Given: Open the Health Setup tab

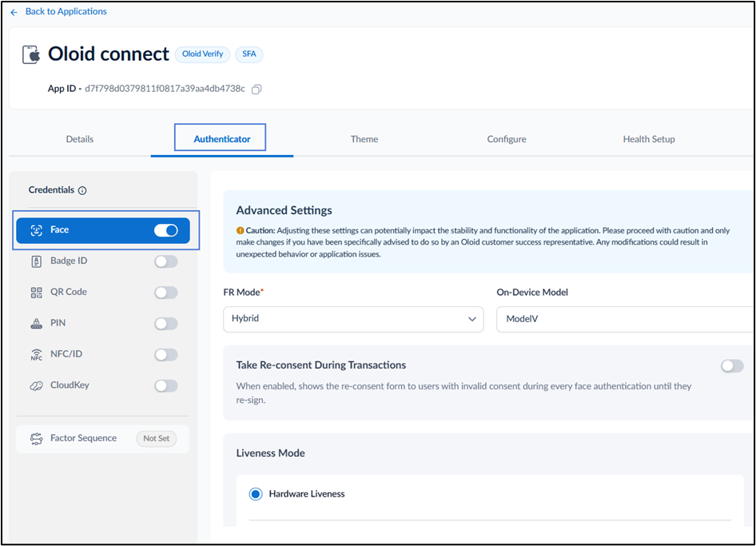Looking at the screenshot, I should (x=648, y=139).
